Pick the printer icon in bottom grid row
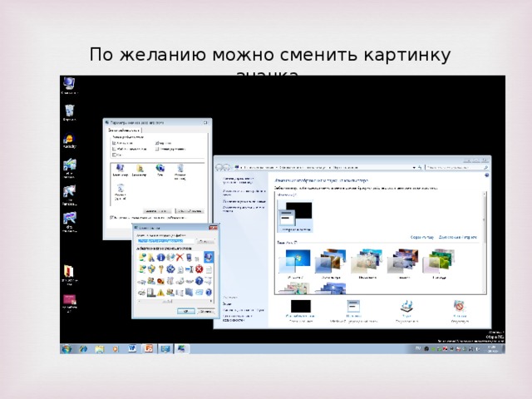Image resolution: width=532 pixels, height=399 pixels. tap(142, 292)
